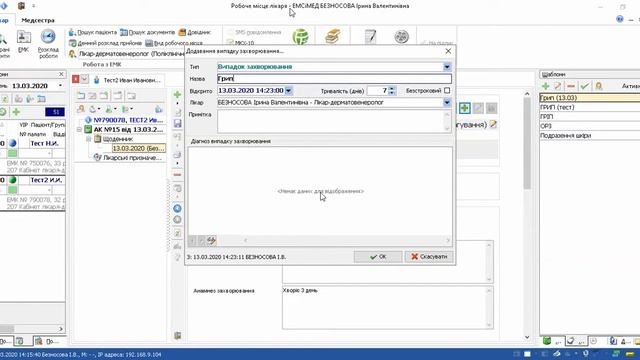Apply the template with the green checkmark icon

tap(584, 86)
